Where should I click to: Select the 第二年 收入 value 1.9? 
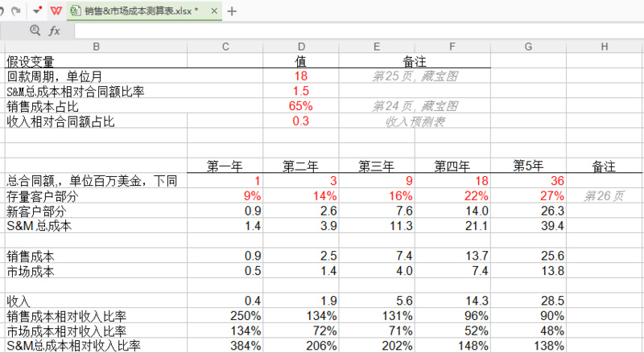301,301
